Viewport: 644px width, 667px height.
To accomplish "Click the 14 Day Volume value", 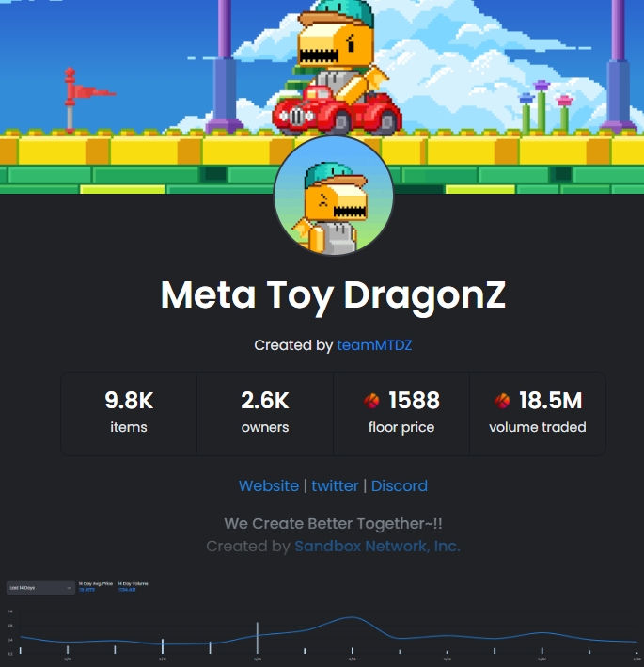I will tap(127, 590).
